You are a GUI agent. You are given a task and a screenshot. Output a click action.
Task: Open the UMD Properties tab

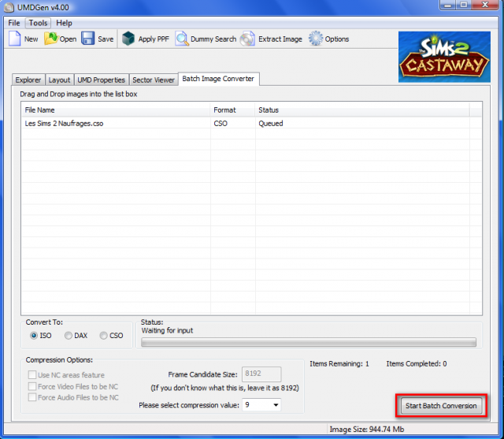[102, 80]
